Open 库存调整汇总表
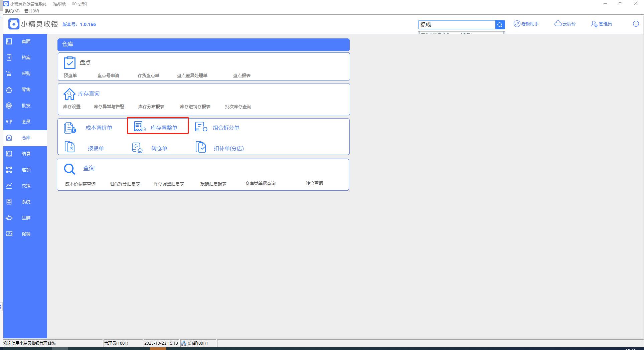 (169, 184)
